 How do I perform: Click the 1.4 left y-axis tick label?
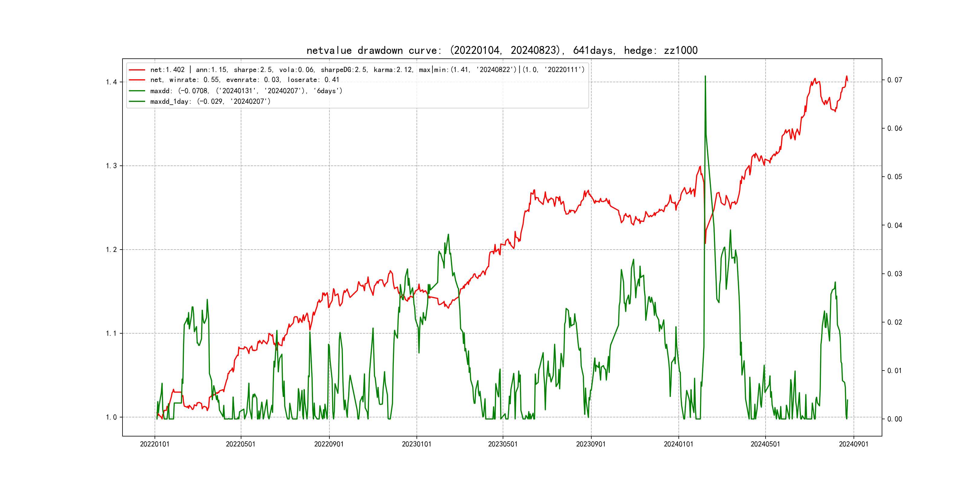point(111,82)
